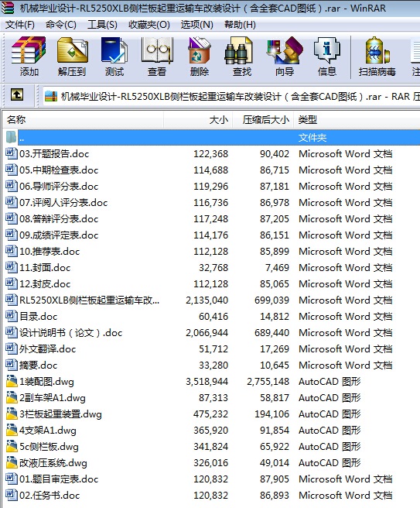Sort by the 名称 column header
Viewport: 420px width, 508px height.
click(84, 120)
